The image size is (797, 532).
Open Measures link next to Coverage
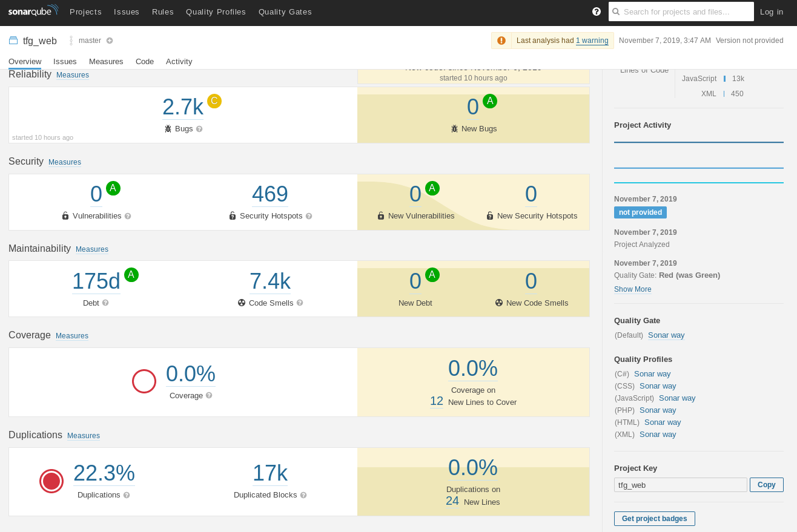tap(72, 336)
